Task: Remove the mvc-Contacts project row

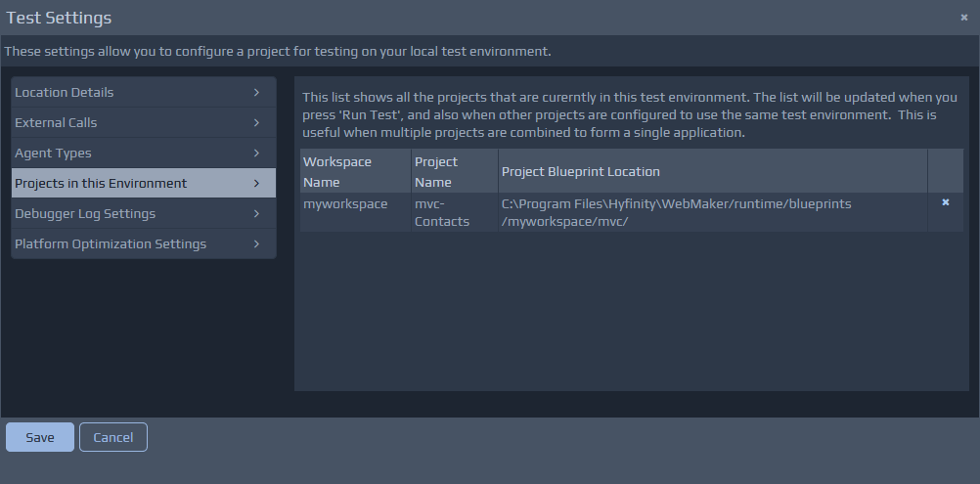Action: 945,202
